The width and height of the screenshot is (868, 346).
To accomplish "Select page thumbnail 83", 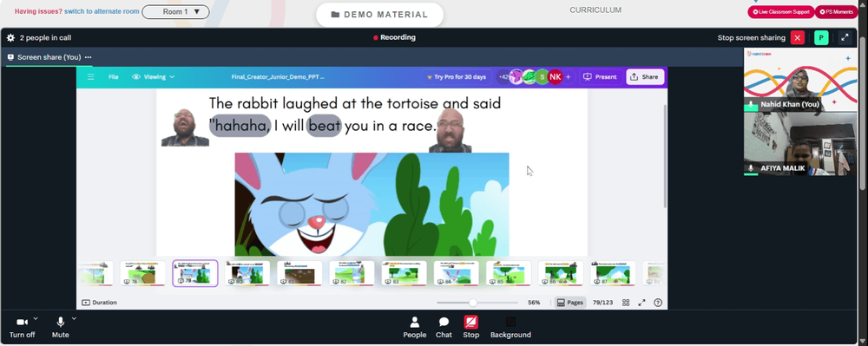I will tap(404, 274).
